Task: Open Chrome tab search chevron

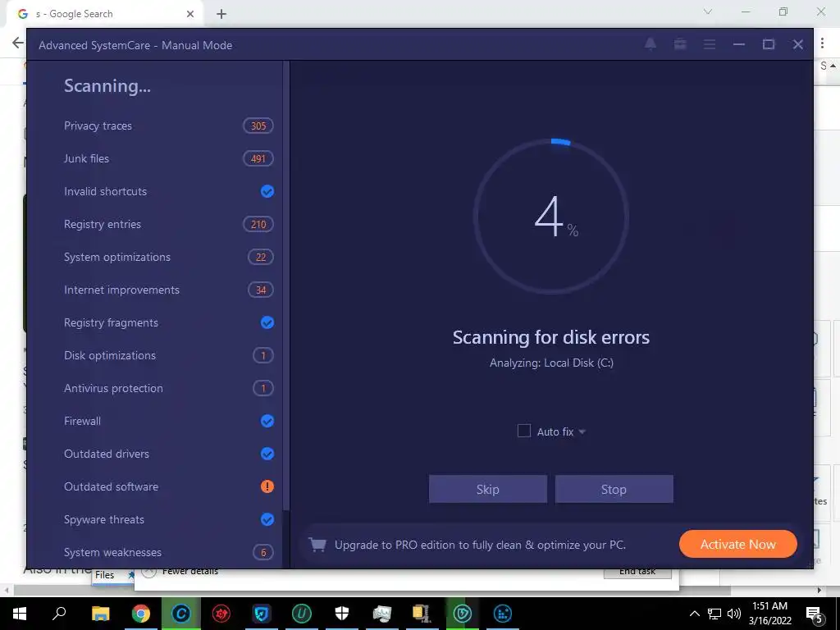Action: [708, 12]
